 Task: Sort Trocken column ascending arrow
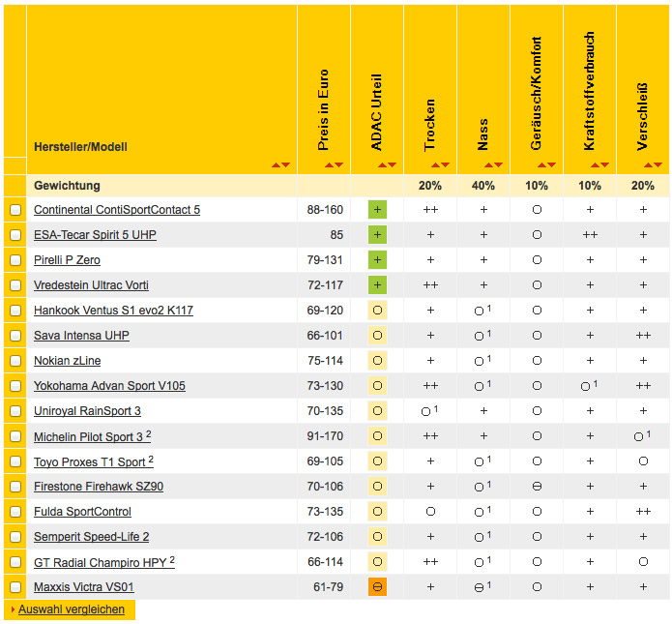pos(435,165)
